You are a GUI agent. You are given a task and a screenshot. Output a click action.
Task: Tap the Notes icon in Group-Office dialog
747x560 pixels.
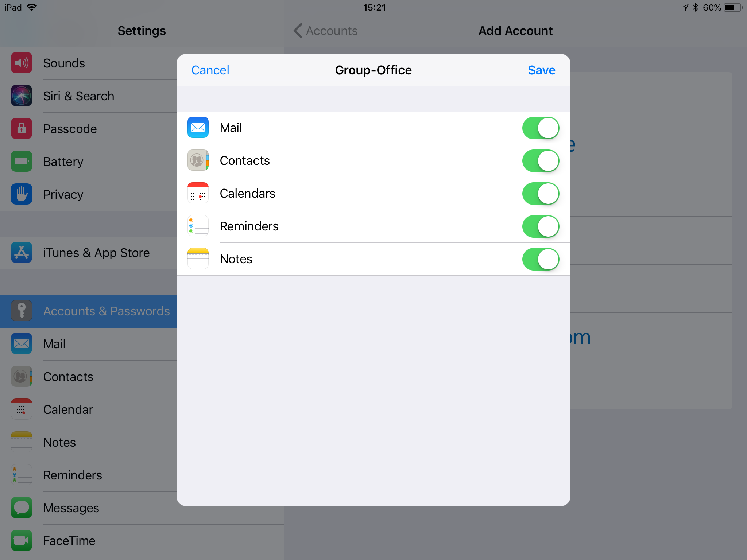click(x=198, y=259)
